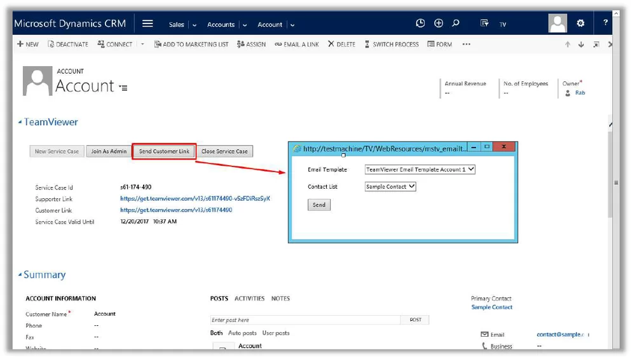Open recently viewed items clock icon
This screenshot has width=635, height=364.
420,24
